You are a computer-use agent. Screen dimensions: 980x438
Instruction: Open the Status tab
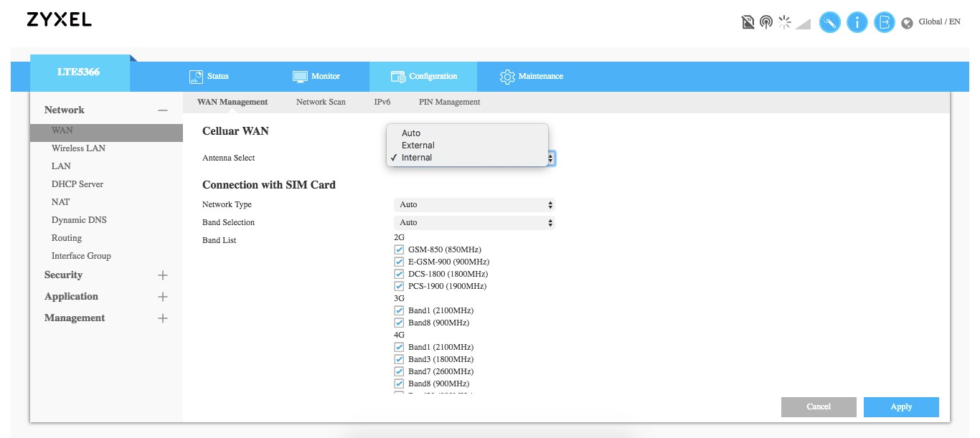[209, 76]
